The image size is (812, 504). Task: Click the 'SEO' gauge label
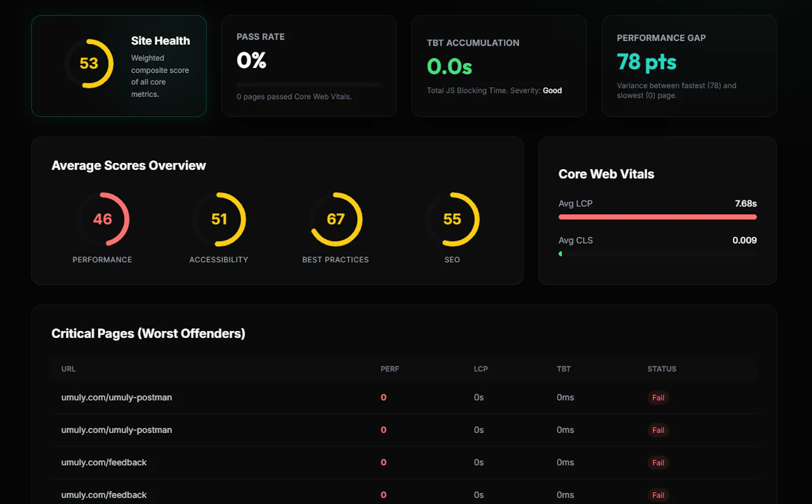tap(452, 259)
